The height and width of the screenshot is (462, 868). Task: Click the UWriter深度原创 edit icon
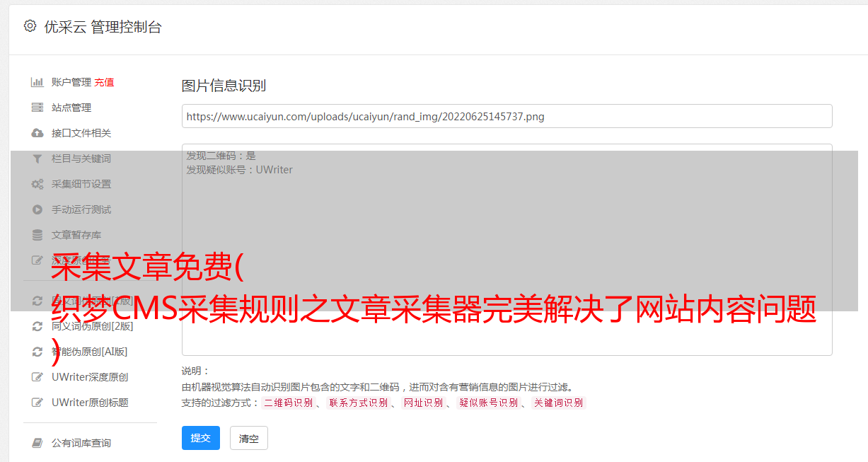point(37,377)
